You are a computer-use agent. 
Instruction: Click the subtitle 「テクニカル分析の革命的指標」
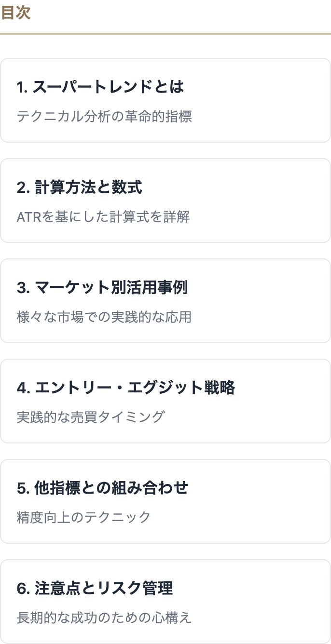(104, 117)
